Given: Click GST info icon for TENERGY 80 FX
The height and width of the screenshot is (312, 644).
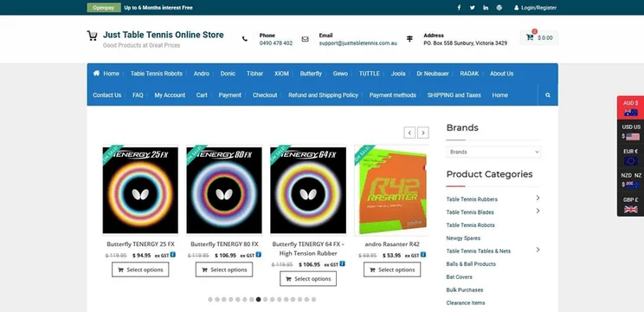Looking at the screenshot, I should [258, 255].
